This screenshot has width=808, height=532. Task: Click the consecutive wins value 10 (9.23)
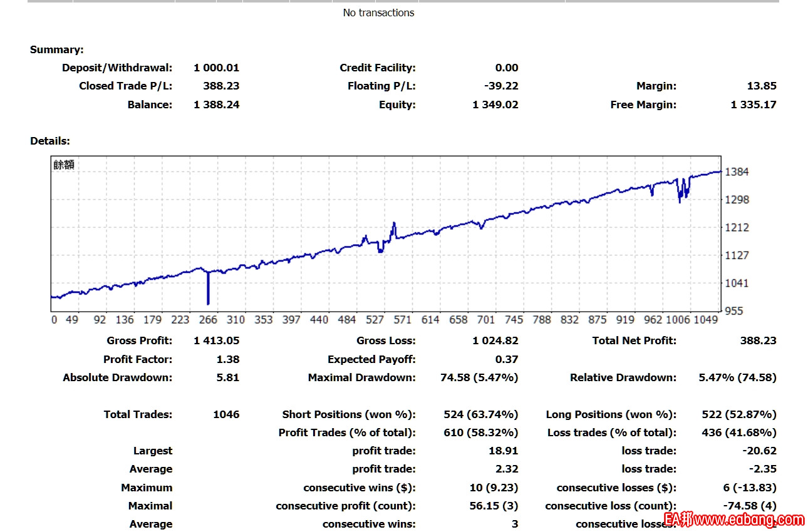494,488
